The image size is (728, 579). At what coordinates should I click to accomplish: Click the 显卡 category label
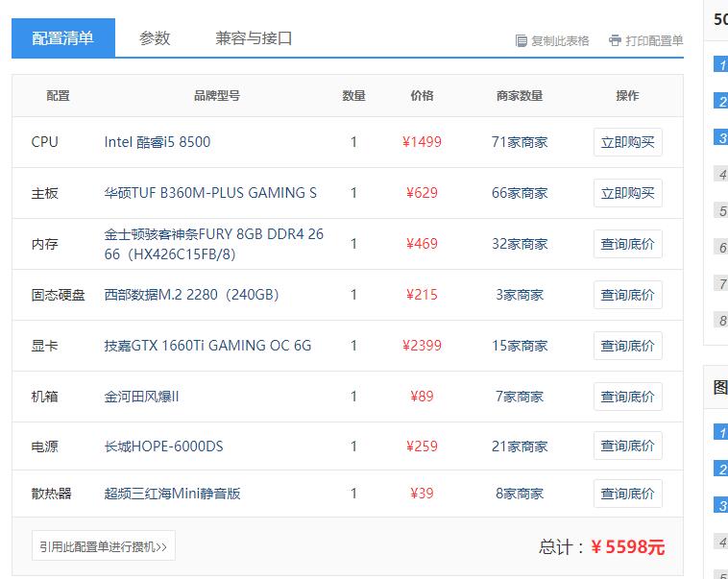pyautogui.click(x=44, y=346)
